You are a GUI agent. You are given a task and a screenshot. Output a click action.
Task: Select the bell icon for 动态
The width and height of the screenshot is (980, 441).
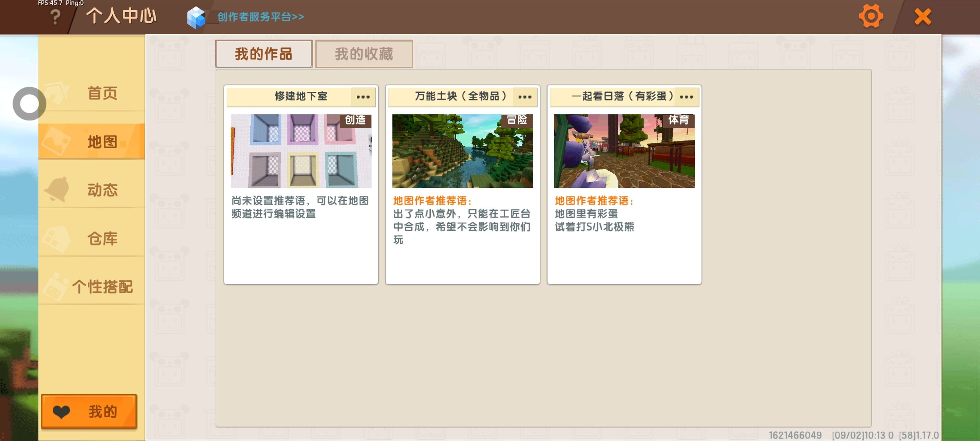[58, 189]
